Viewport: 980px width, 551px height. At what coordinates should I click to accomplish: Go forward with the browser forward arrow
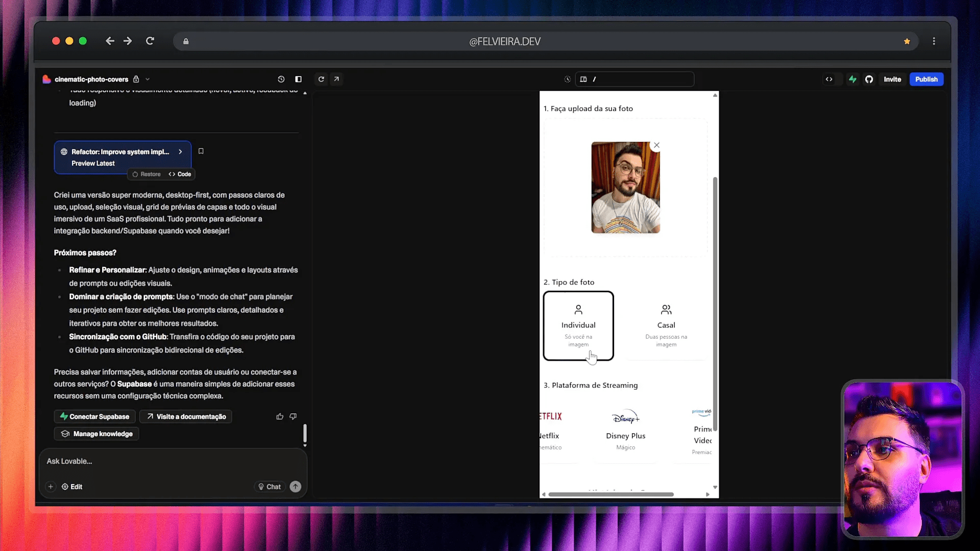coord(128,41)
